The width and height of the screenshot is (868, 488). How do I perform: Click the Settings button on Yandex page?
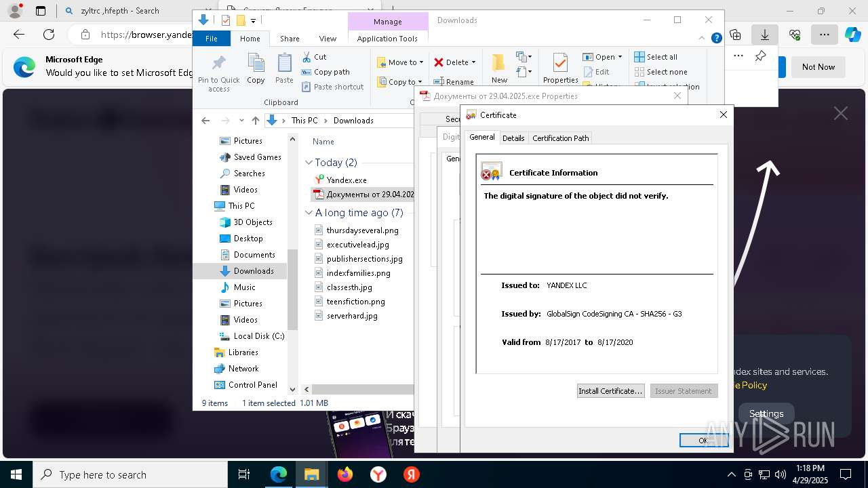tap(766, 413)
